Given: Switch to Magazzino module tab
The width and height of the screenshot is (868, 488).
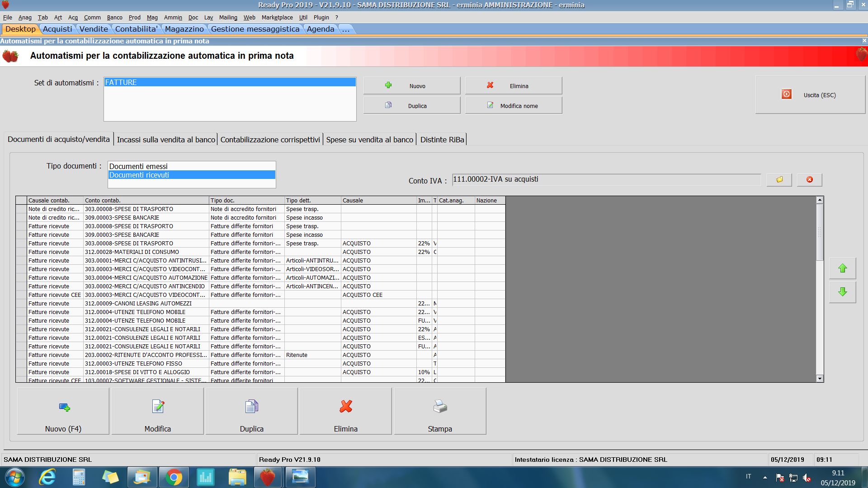Looking at the screenshot, I should click(184, 29).
